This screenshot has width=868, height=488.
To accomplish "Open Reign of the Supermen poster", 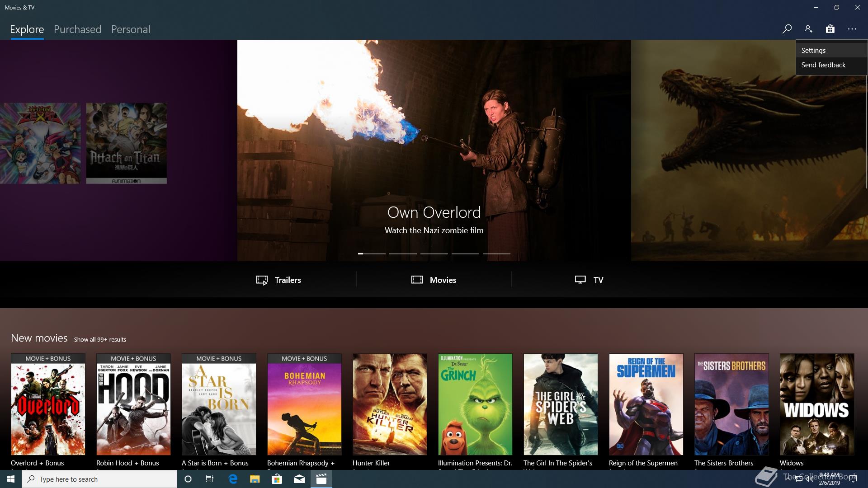I will coord(646,404).
